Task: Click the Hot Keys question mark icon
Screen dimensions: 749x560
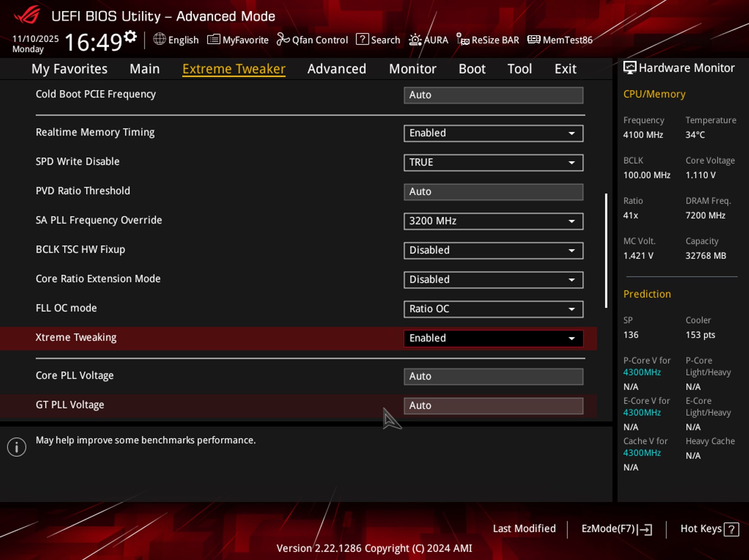Action: pos(731,529)
